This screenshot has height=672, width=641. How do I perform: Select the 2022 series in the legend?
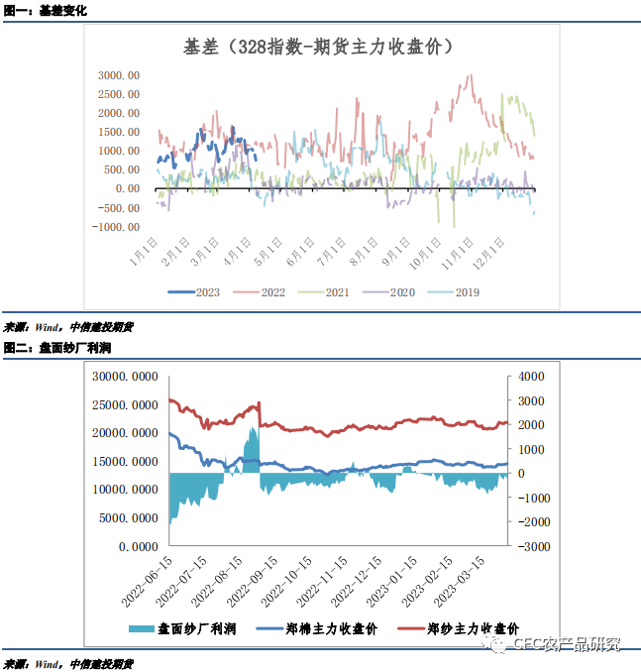[x=261, y=291]
